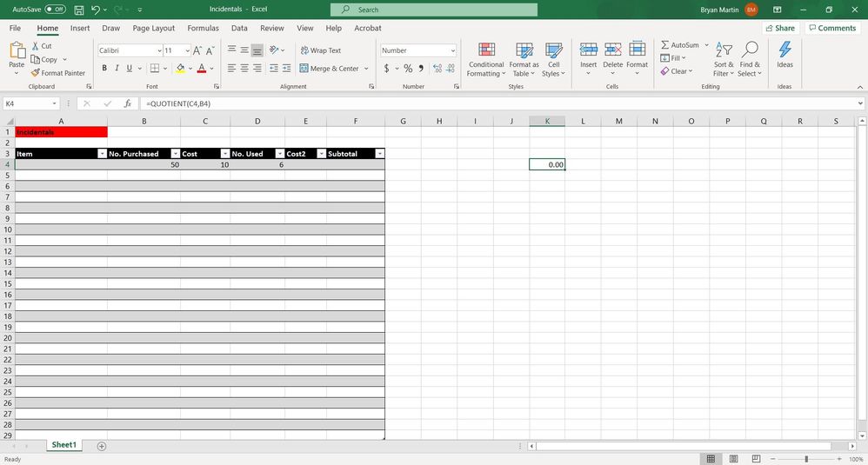
Task: Click the Undo arrow icon
Action: click(x=96, y=10)
